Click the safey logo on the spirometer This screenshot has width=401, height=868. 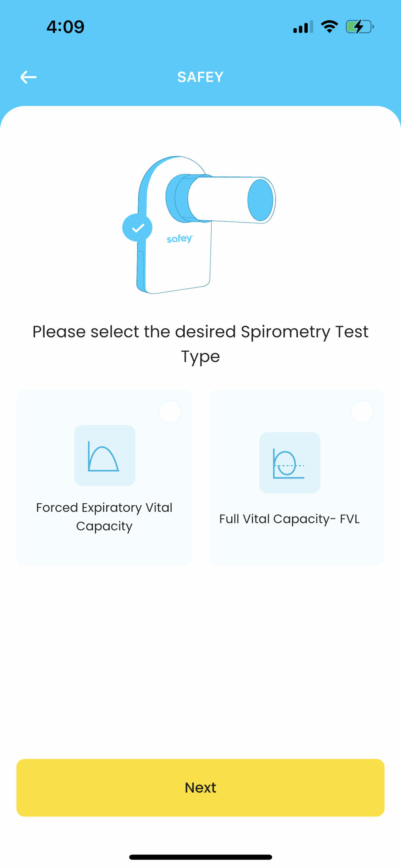pyautogui.click(x=180, y=239)
